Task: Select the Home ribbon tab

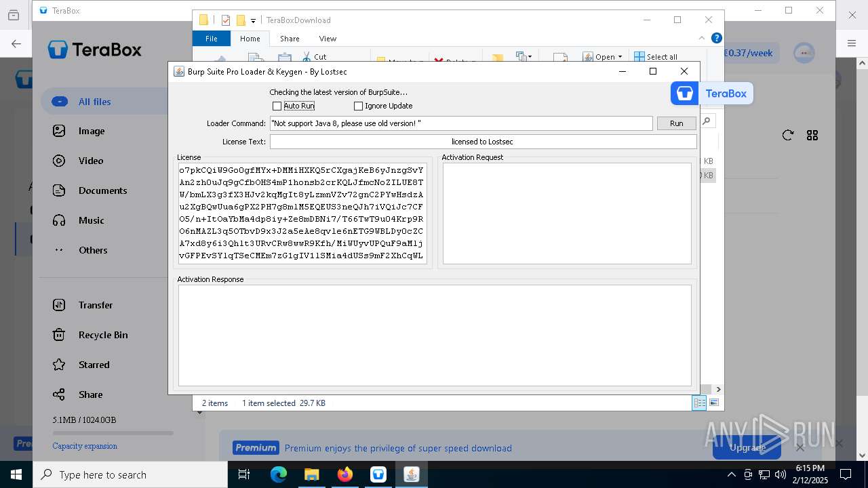Action: point(250,39)
